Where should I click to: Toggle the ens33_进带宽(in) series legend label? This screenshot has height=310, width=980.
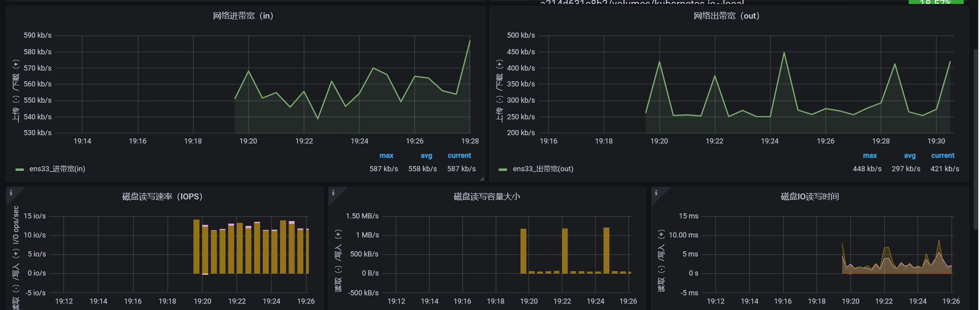pos(57,169)
